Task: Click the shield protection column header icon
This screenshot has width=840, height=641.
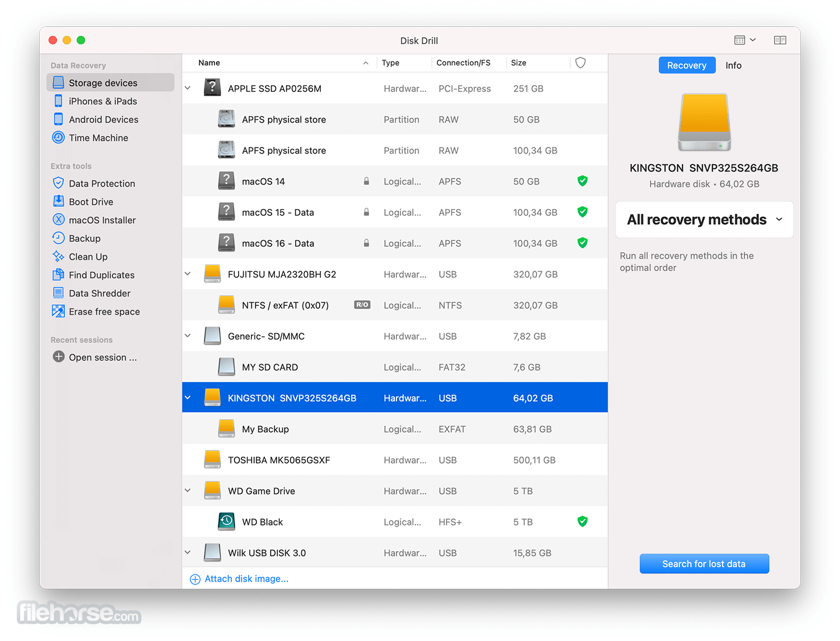Action: pos(581,63)
